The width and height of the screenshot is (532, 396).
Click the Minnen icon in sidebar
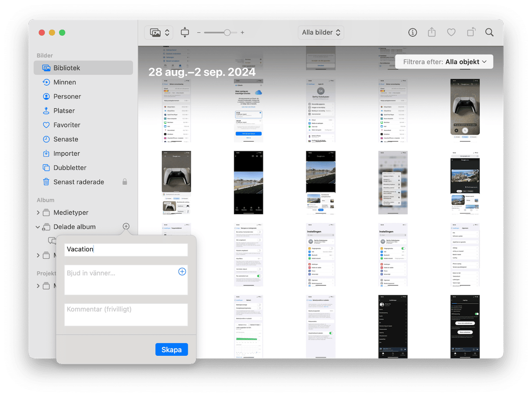pyautogui.click(x=46, y=82)
